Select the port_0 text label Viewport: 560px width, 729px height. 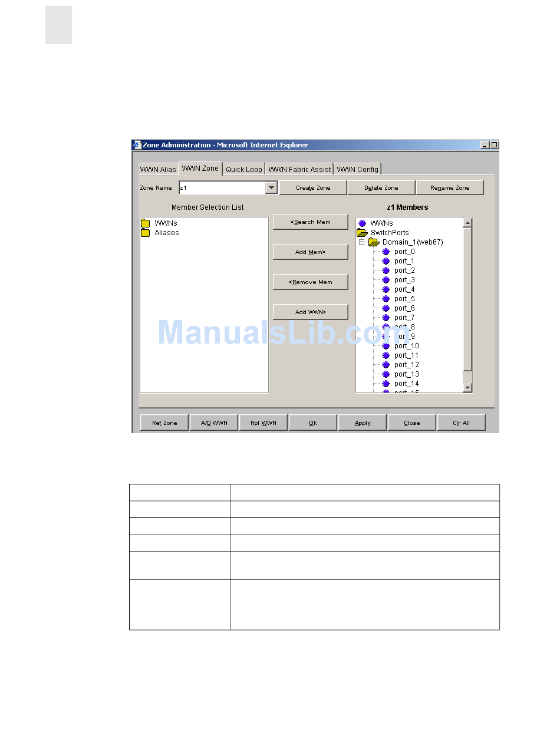[x=404, y=252]
